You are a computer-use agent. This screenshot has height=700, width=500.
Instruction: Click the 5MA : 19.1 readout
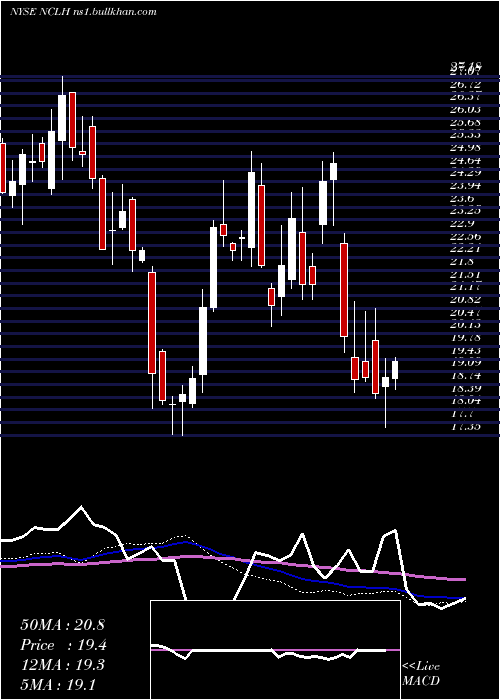[x=58, y=684]
